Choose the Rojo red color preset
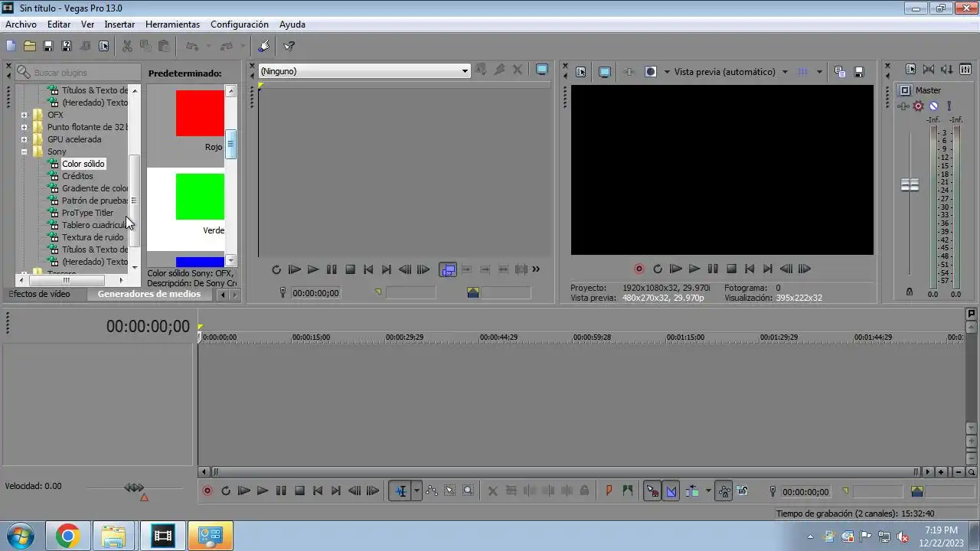Screen dimensions: 980x551 200,113
